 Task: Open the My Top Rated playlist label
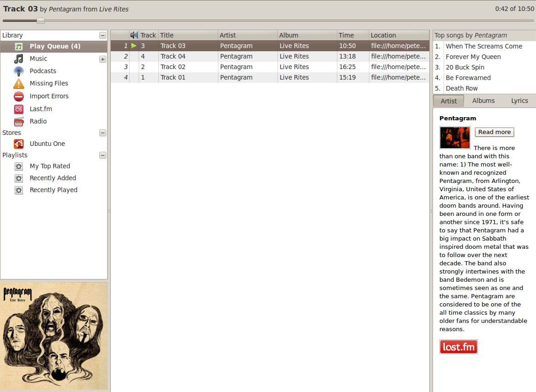tap(50, 166)
